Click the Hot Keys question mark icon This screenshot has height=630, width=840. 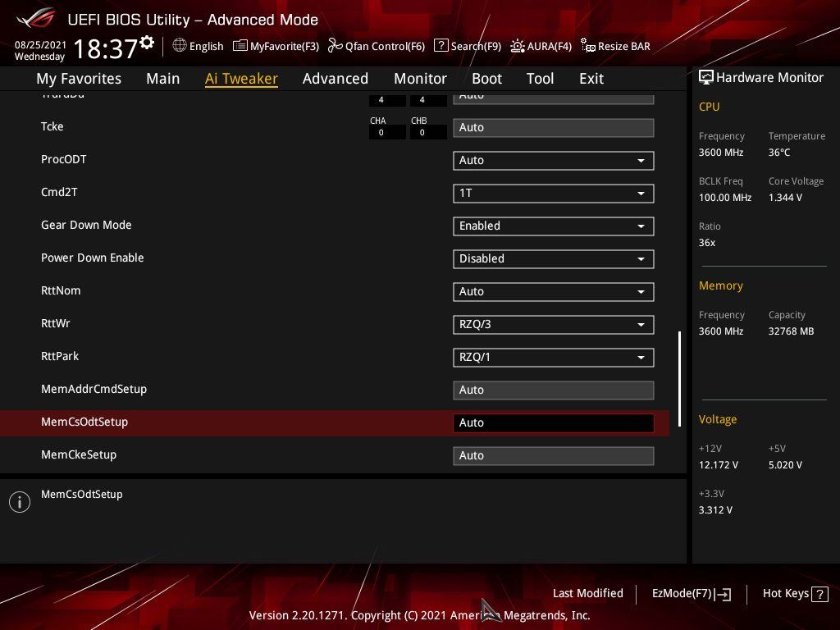tap(819, 594)
